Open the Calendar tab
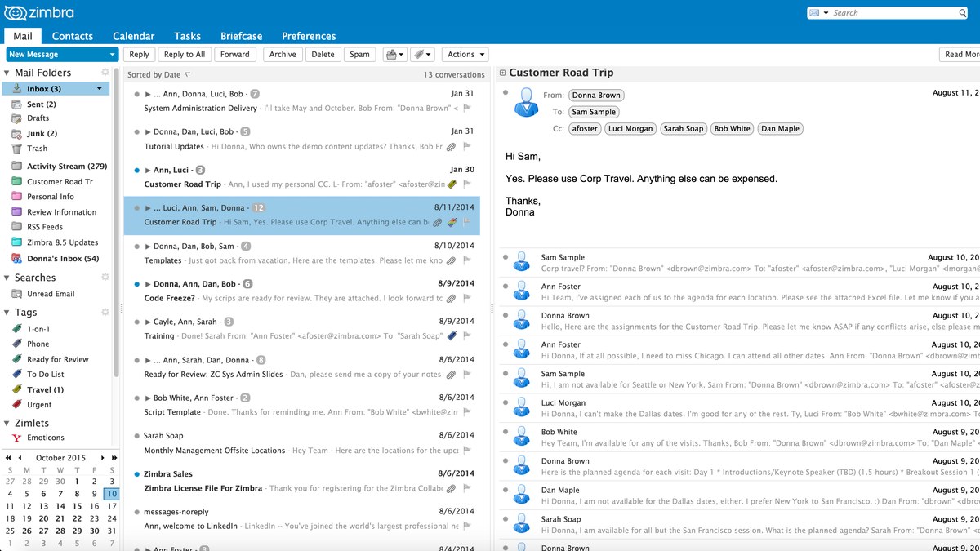980x551 pixels. point(133,36)
